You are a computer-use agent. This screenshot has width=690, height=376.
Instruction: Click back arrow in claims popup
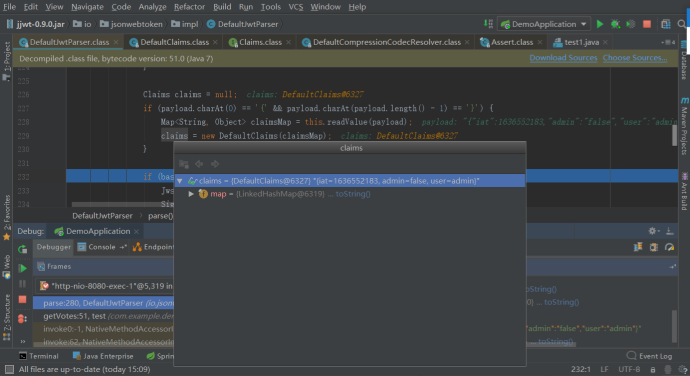click(199, 164)
